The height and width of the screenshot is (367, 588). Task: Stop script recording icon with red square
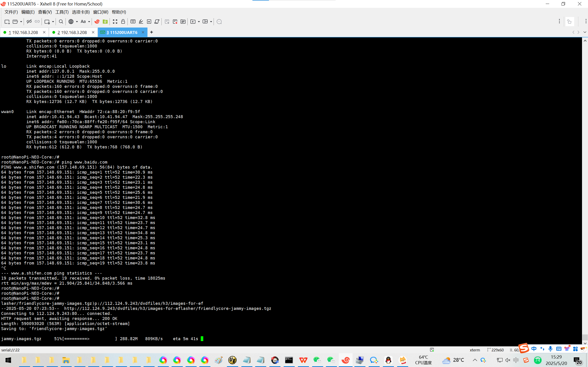click(175, 22)
